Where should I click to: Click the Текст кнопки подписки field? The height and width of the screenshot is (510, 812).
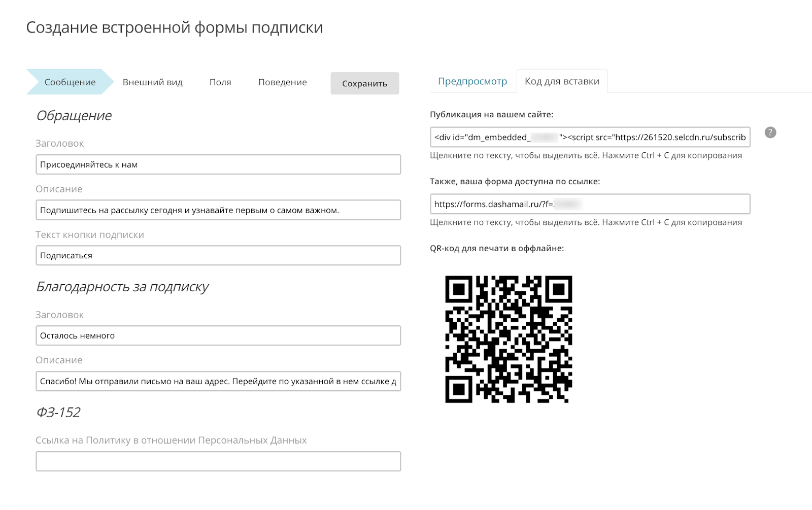point(218,255)
